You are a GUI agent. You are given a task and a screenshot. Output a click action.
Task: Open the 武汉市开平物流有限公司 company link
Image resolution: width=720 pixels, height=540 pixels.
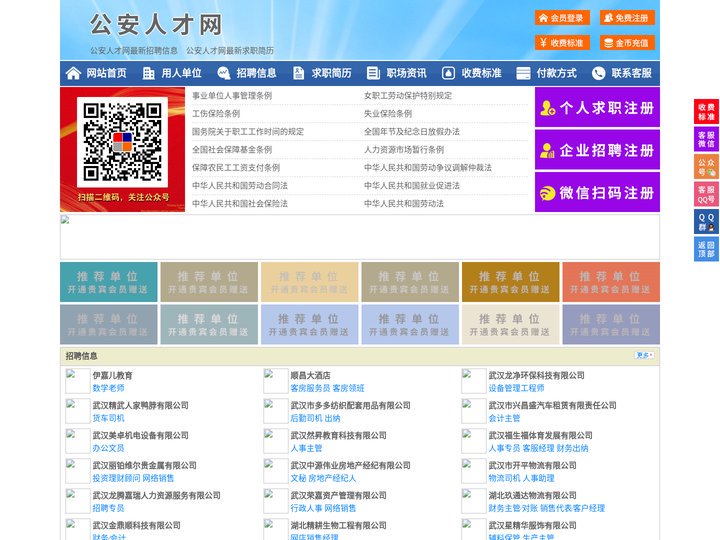coord(532,465)
